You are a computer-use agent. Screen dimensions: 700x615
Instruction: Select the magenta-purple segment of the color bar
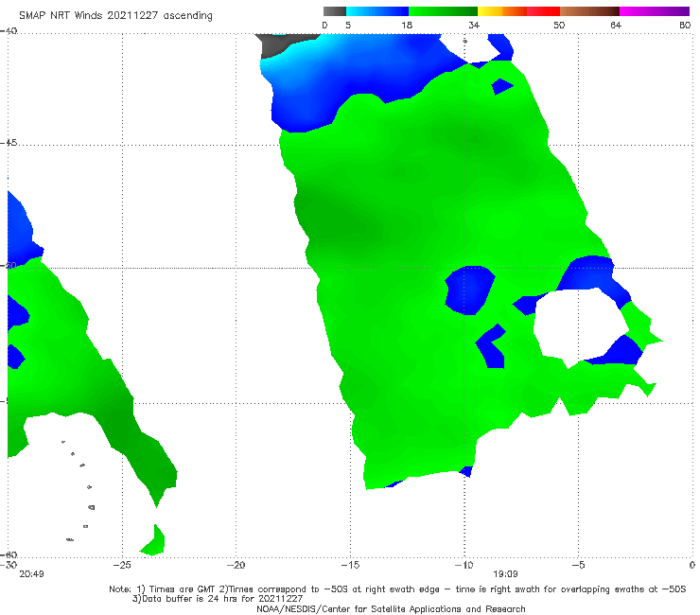(x=655, y=11)
